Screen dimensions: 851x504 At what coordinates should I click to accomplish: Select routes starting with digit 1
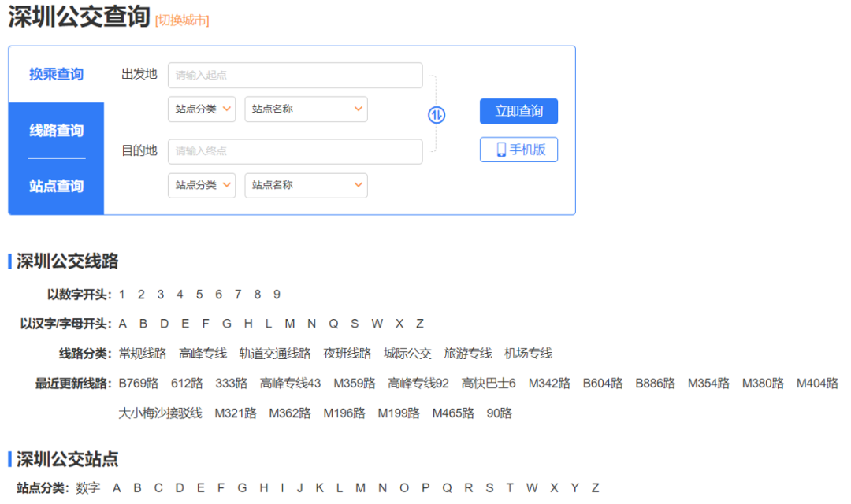[122, 295]
